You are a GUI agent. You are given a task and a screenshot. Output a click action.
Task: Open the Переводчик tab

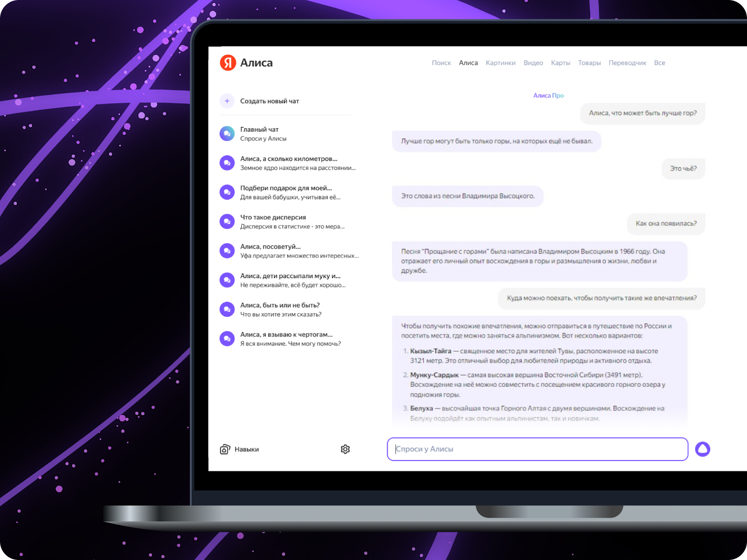627,63
